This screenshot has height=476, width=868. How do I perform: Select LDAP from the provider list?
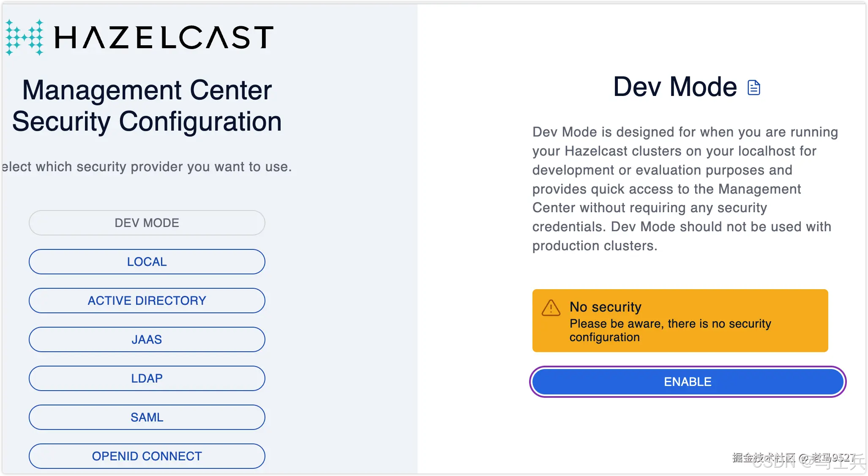click(147, 378)
